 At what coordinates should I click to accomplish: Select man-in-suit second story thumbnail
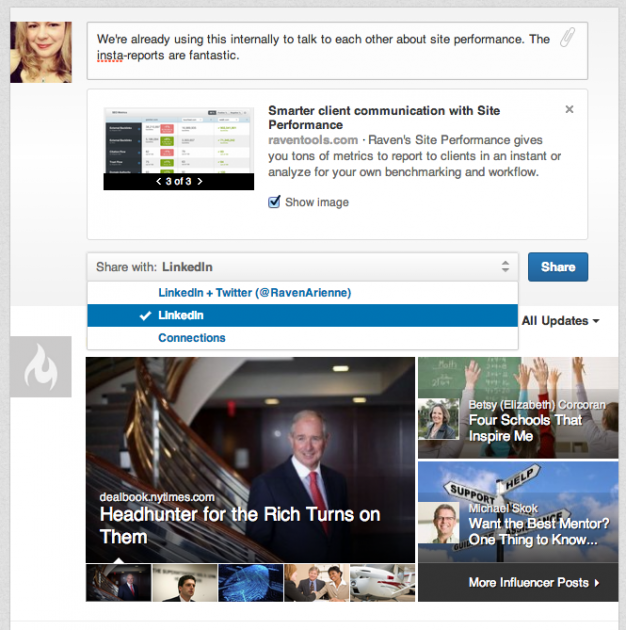pos(184,583)
